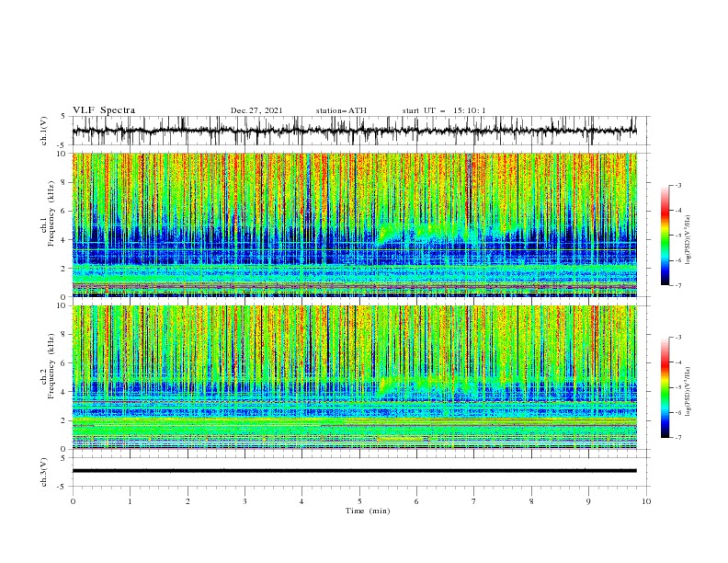728x563 pixels.
Task: Click the "5" tick on ch.1(V) axis
Action: pyautogui.click(x=63, y=116)
